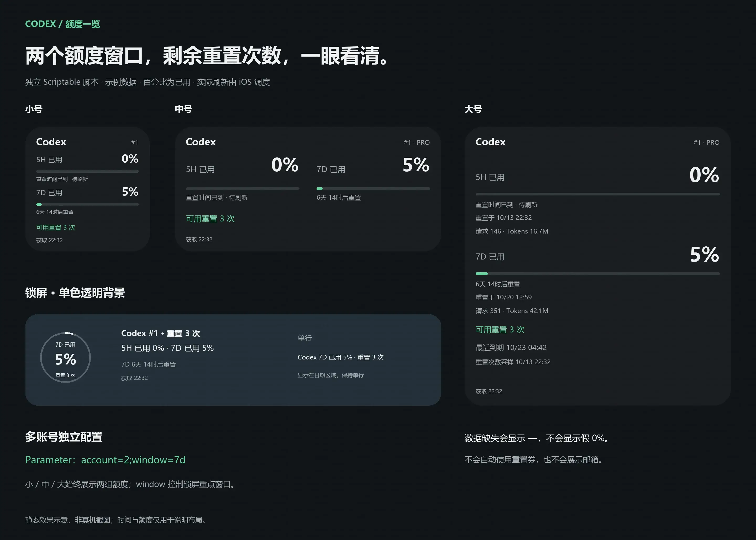Click the footer '静态效果示意，非真机截图' disclaimer
Image resolution: width=756 pixels, height=540 pixels.
click(68, 520)
